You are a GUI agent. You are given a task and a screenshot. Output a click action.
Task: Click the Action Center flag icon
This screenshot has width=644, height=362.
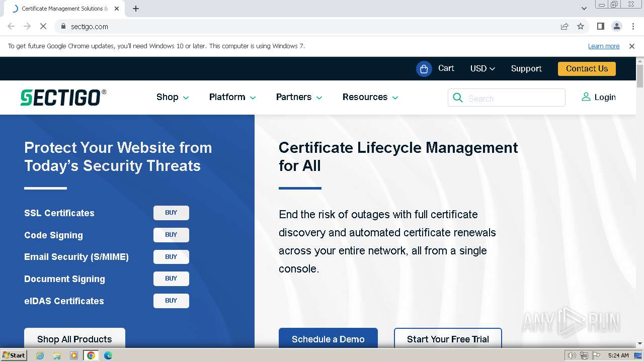point(596,355)
